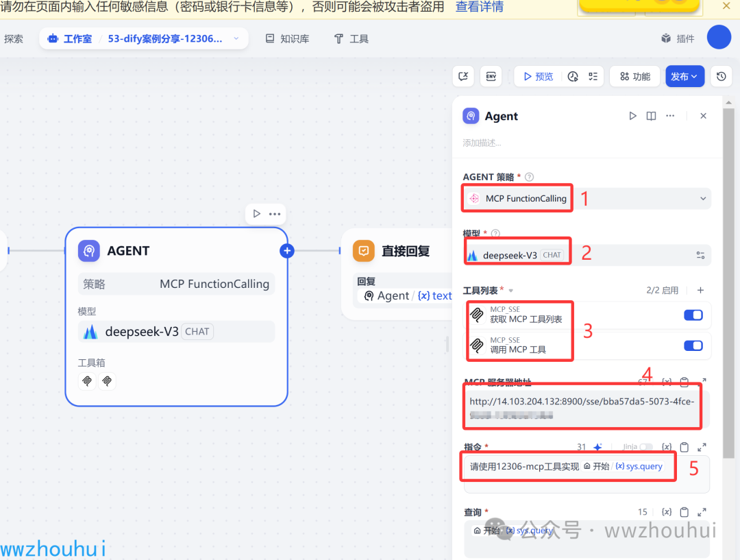Open the model parameter settings icon

point(700,256)
